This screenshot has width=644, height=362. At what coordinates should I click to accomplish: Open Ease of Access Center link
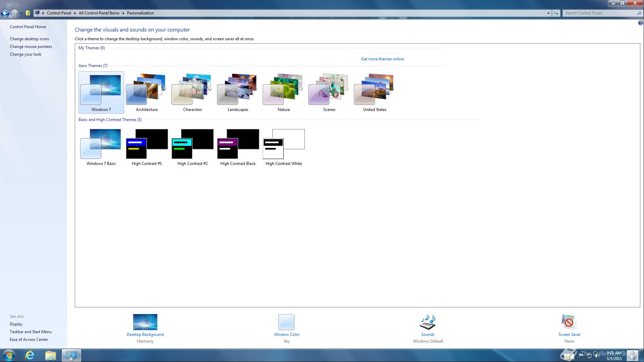tap(29, 340)
